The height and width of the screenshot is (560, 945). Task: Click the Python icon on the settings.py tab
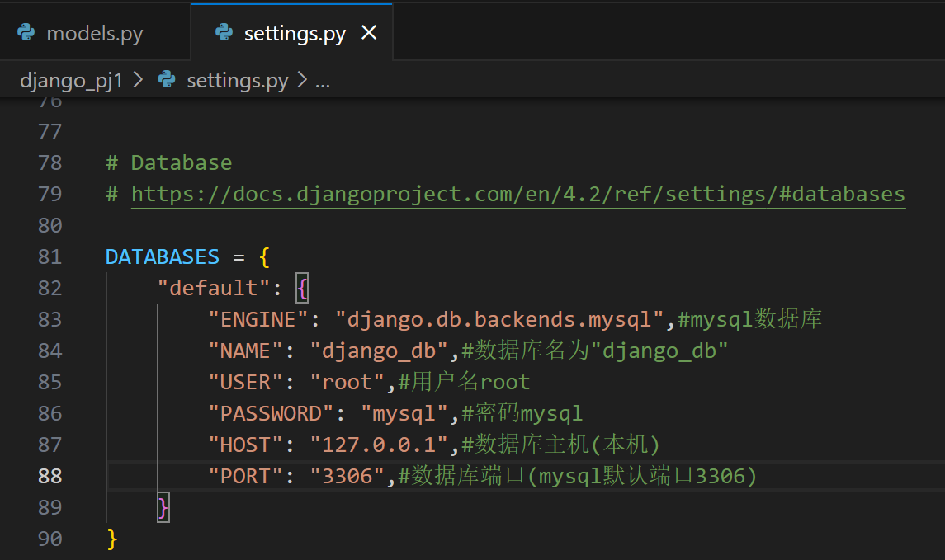coord(223,33)
